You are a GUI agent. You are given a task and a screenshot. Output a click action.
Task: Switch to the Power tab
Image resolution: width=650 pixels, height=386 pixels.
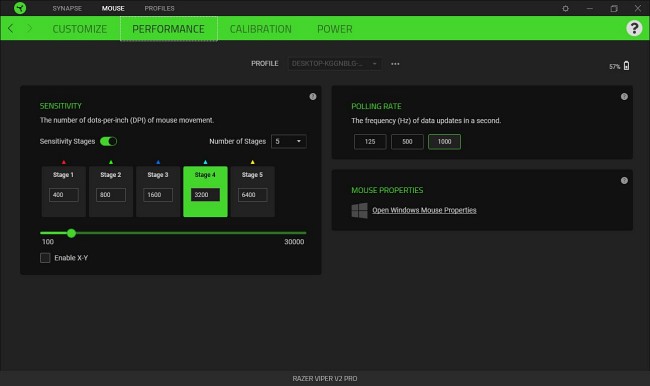coord(335,29)
